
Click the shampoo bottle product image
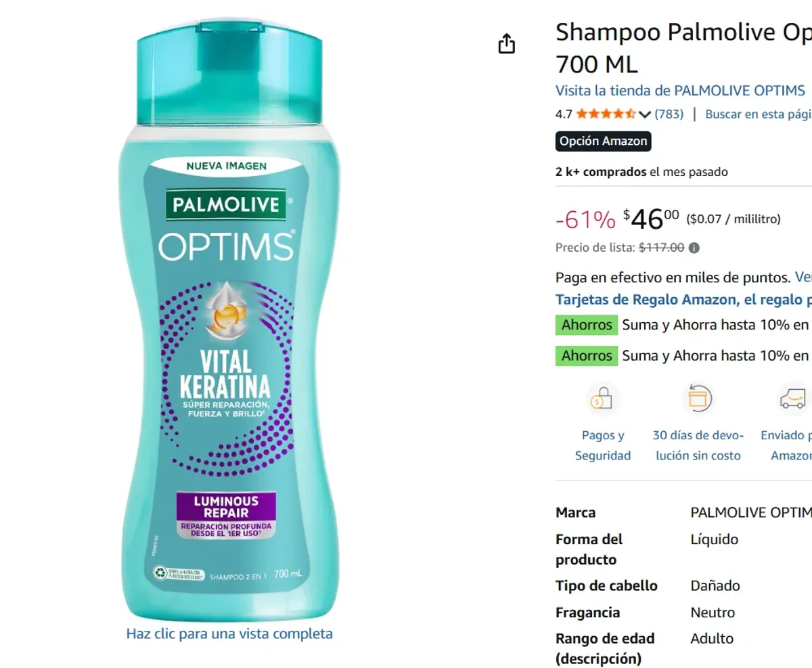(230, 318)
